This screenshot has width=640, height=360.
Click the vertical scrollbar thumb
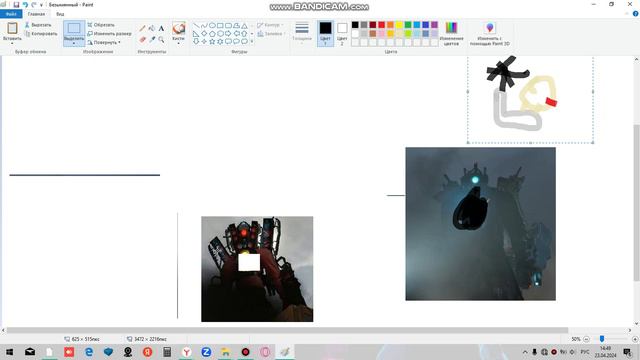pyautogui.click(x=636, y=202)
